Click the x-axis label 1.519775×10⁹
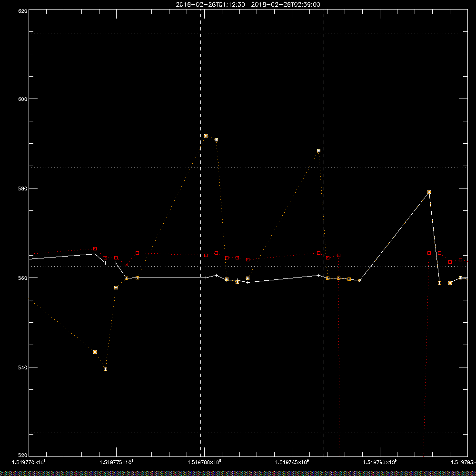 click(117, 462)
